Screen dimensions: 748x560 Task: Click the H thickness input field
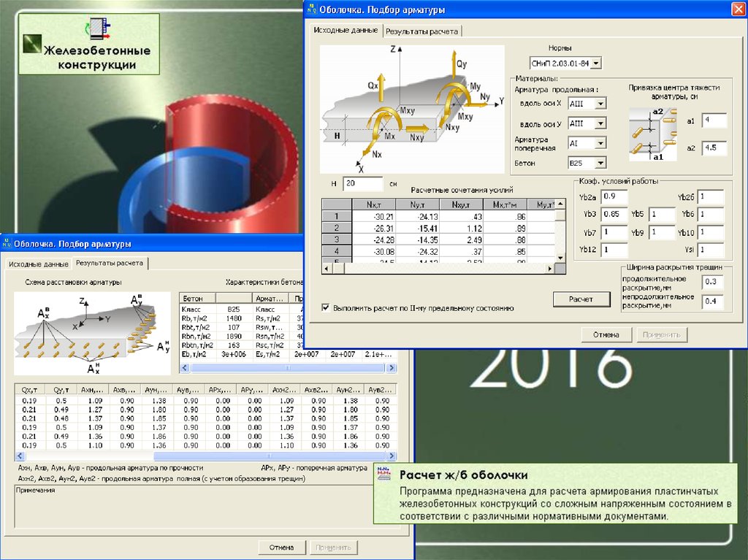pos(362,183)
